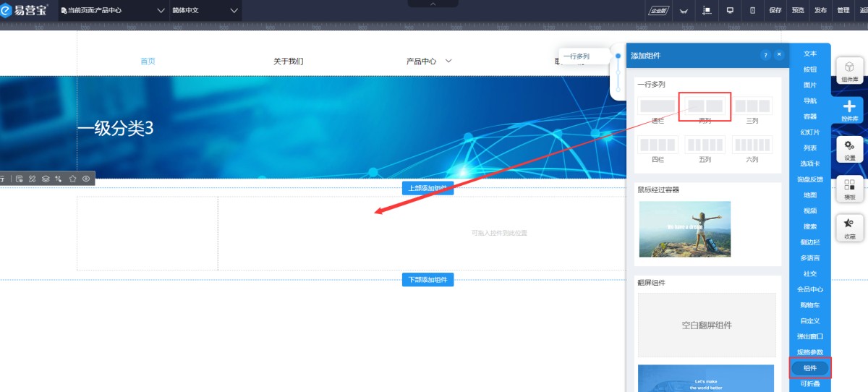Select the 通栏 single-column layout
Screen dimensions: 868x392
(x=658, y=106)
